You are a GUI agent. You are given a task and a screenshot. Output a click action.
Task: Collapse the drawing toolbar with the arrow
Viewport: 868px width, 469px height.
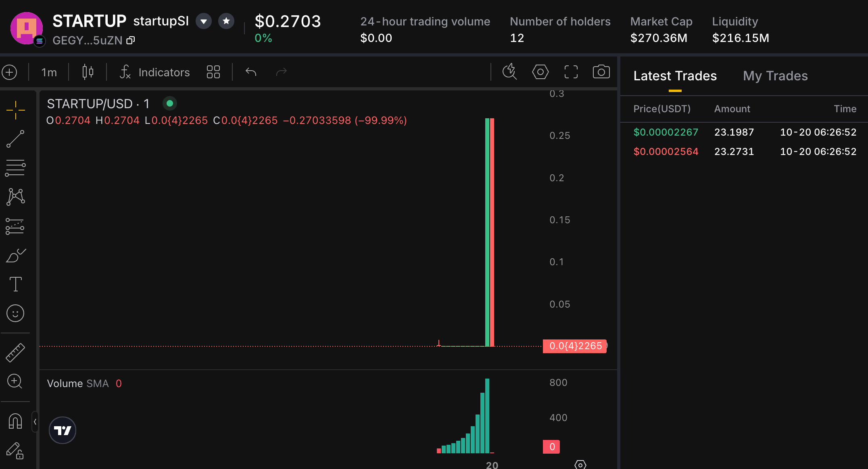[35, 422]
